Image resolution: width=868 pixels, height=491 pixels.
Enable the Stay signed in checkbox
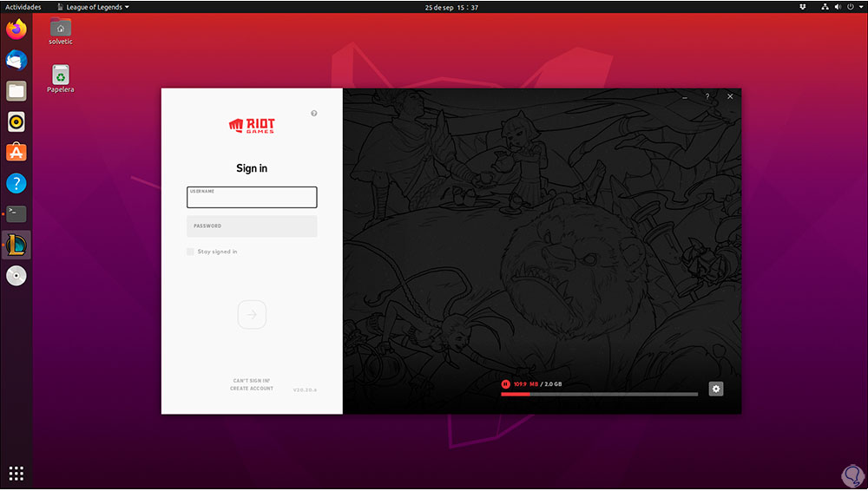190,252
